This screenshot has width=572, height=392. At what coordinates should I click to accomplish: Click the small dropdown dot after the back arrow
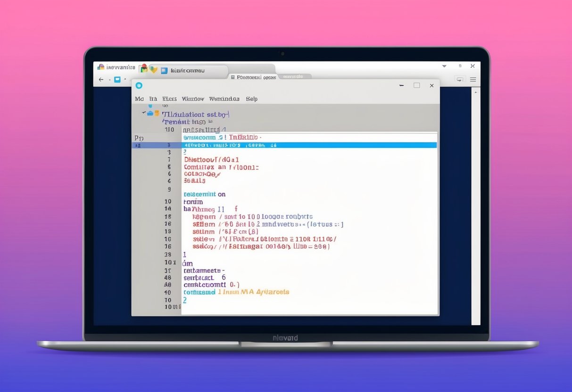tap(110, 80)
